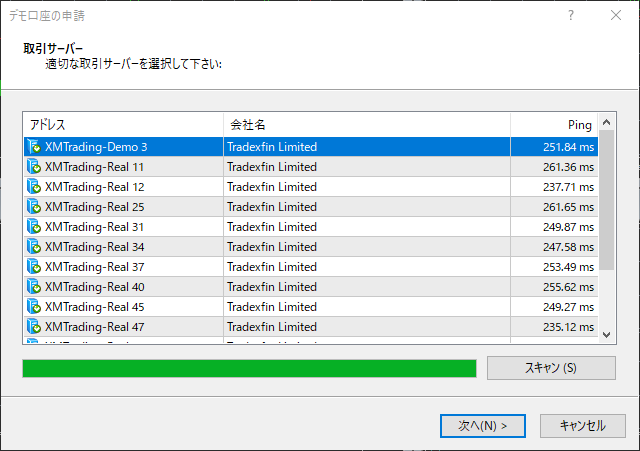This screenshot has height=451, width=640.
Task: Click the 247.58 ms ping value
Action: pyautogui.click(x=568, y=247)
